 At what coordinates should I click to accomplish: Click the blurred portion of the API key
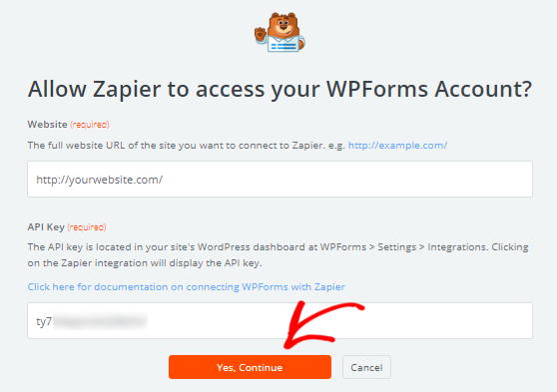(x=100, y=321)
